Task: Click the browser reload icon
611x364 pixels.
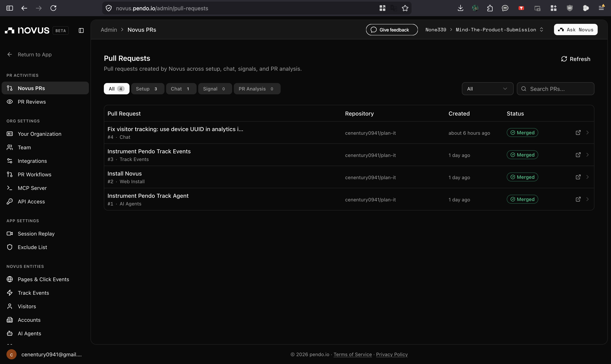Action: [x=53, y=8]
